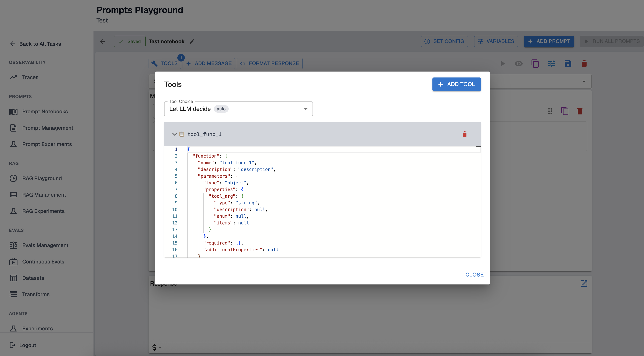
Task: Open the Response expand icon
Action: click(x=584, y=283)
